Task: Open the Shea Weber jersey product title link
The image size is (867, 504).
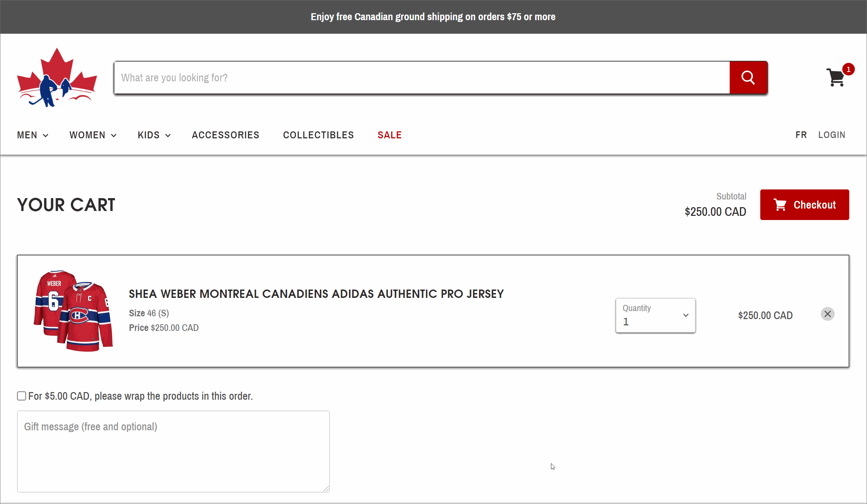Action: (316, 294)
